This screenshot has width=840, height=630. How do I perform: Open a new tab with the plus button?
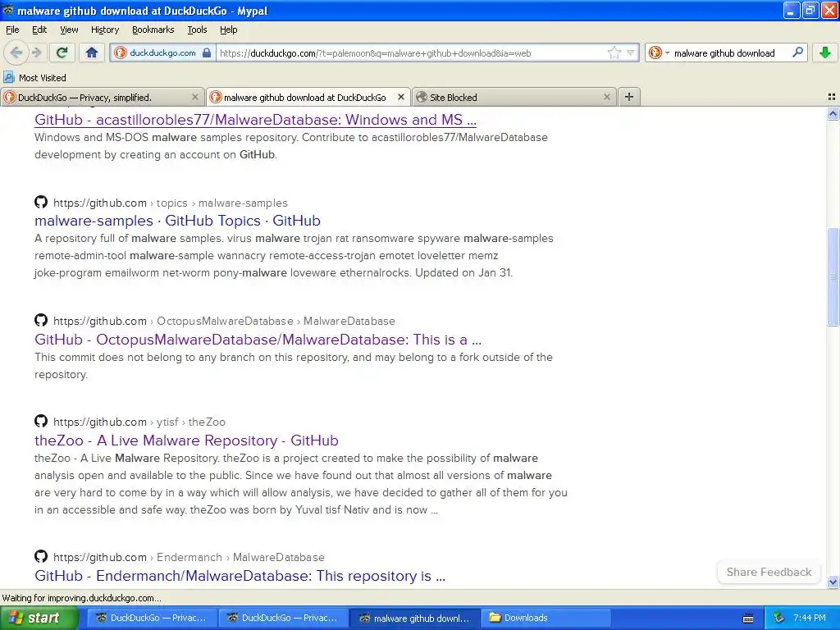click(x=629, y=97)
